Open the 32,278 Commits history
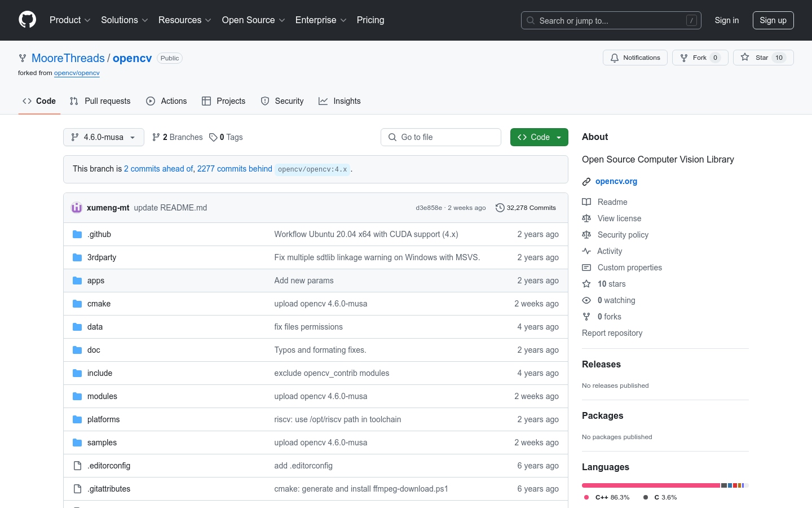The image size is (812, 508). (526, 208)
